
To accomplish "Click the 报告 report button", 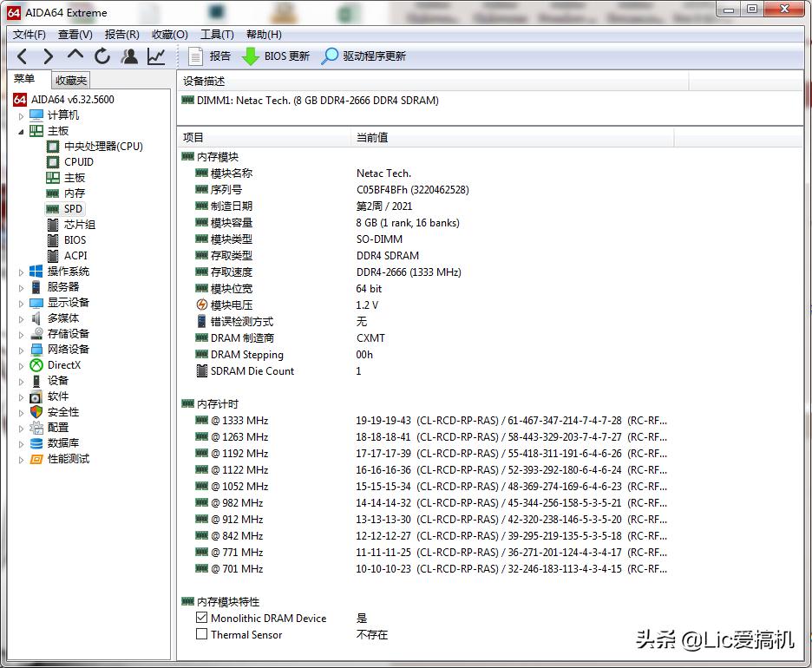I will (209, 56).
